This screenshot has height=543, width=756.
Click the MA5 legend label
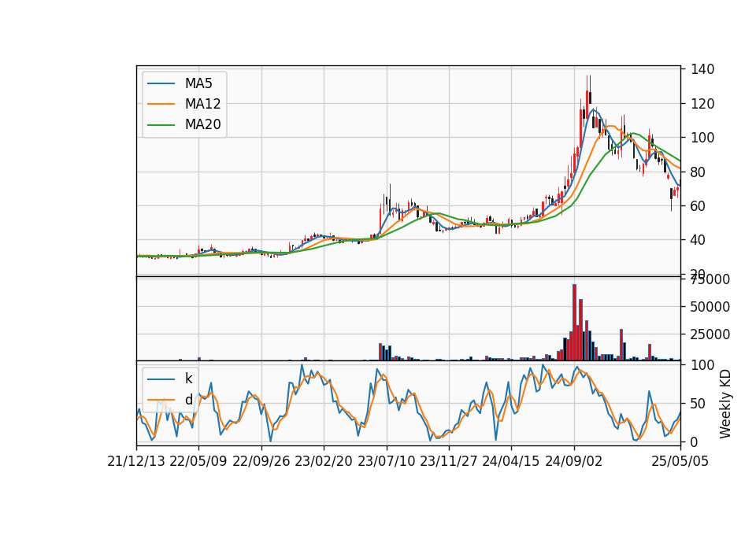click(x=198, y=83)
